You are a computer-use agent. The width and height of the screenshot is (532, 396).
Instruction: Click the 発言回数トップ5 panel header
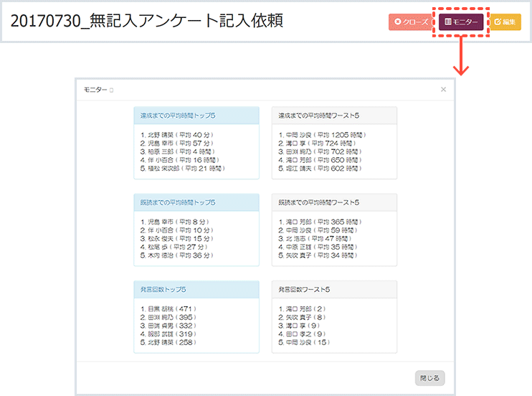coord(196,290)
